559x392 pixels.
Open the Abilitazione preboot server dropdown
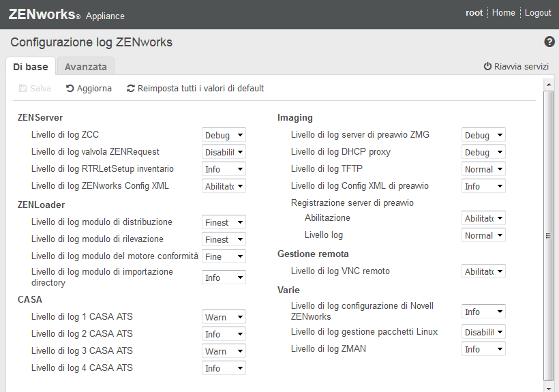tap(483, 218)
